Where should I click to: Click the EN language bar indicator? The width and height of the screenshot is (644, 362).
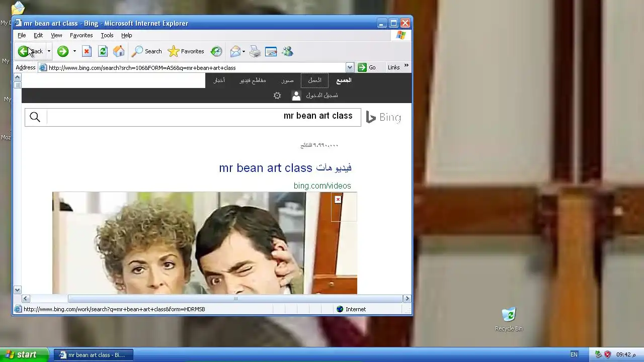tap(574, 354)
